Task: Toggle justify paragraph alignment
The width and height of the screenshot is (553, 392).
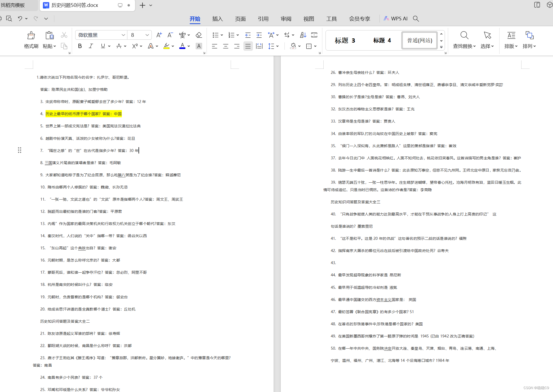Action: (x=248, y=46)
